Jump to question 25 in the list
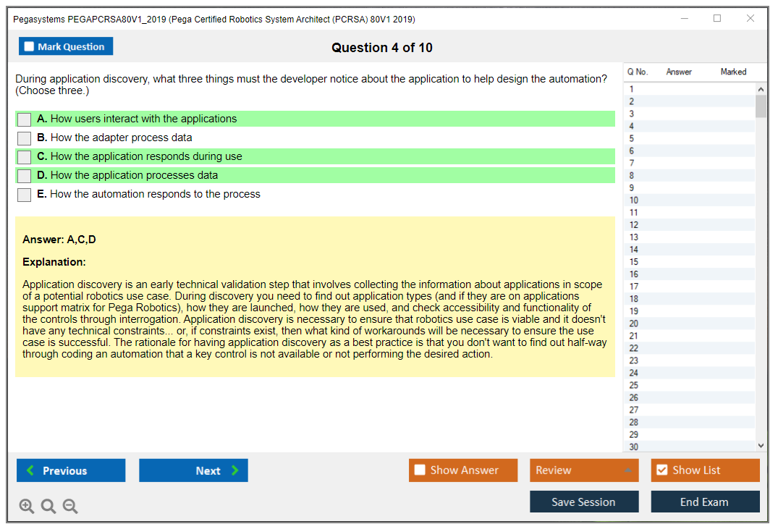The width and height of the screenshot is (778, 532). tap(634, 385)
